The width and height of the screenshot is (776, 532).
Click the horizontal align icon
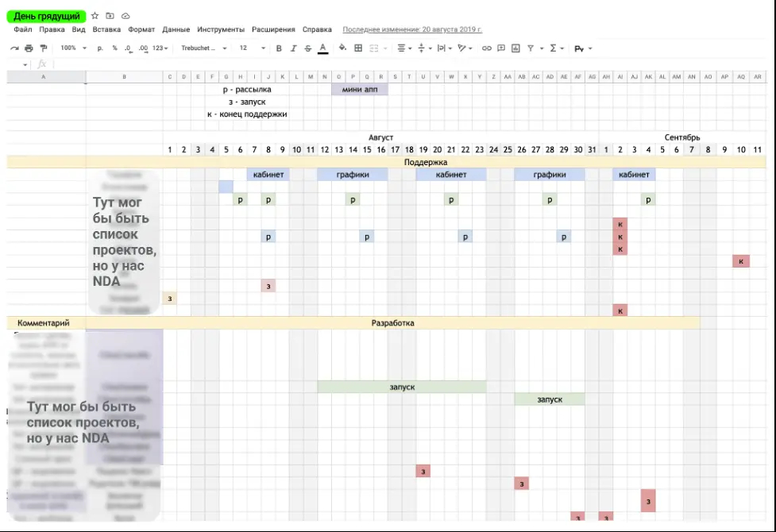(401, 48)
